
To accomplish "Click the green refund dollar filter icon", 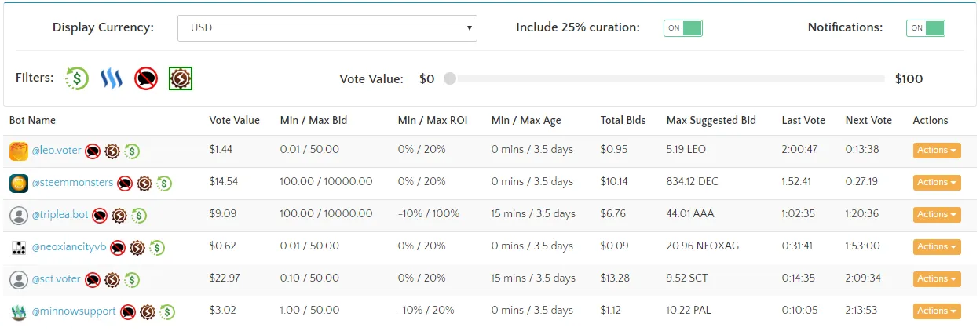I will 77,78.
